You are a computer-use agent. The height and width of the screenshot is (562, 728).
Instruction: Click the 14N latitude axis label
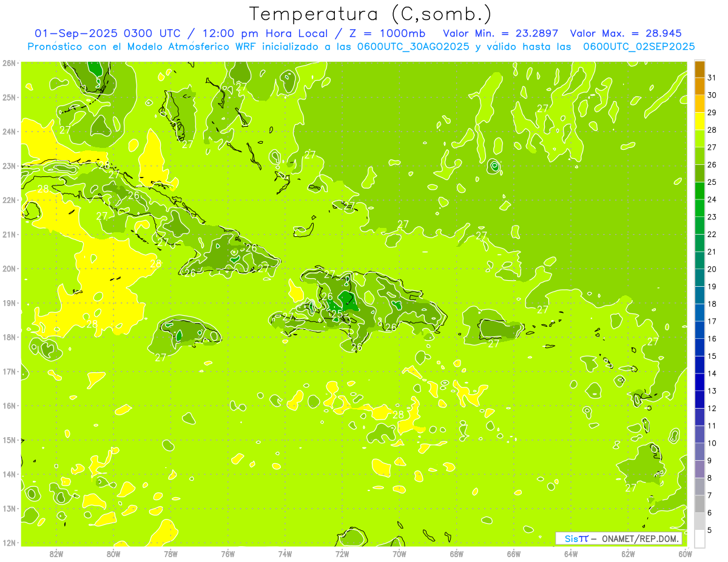click(8, 474)
